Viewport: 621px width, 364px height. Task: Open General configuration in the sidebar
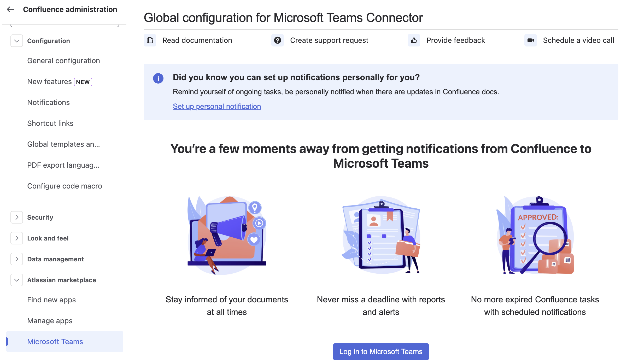(x=63, y=61)
